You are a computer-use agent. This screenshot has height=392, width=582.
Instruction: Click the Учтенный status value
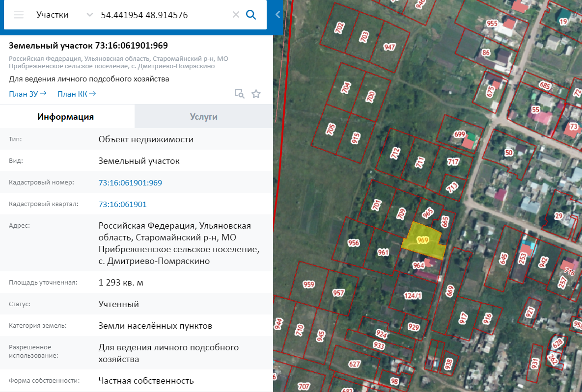point(118,304)
